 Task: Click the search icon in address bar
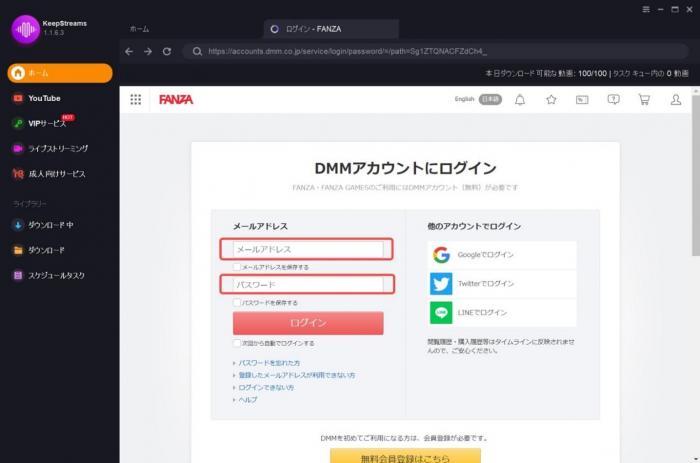coord(197,51)
